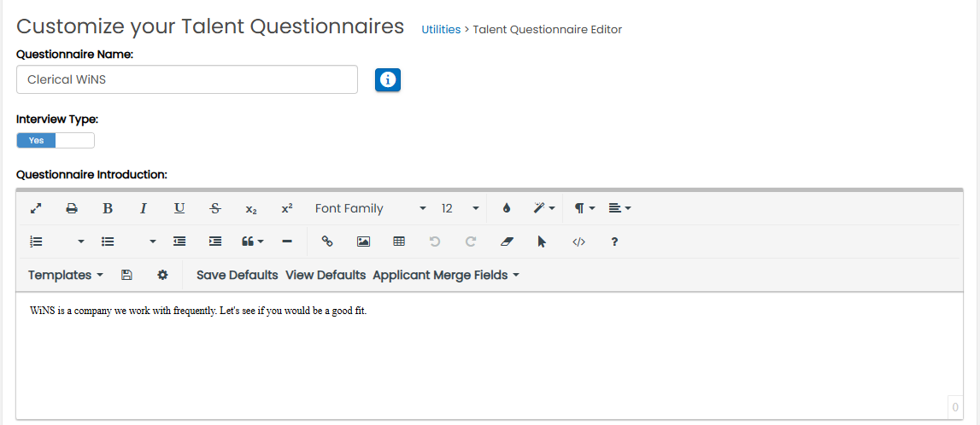Click View Defaults
The height and width of the screenshot is (425, 980).
(x=326, y=275)
